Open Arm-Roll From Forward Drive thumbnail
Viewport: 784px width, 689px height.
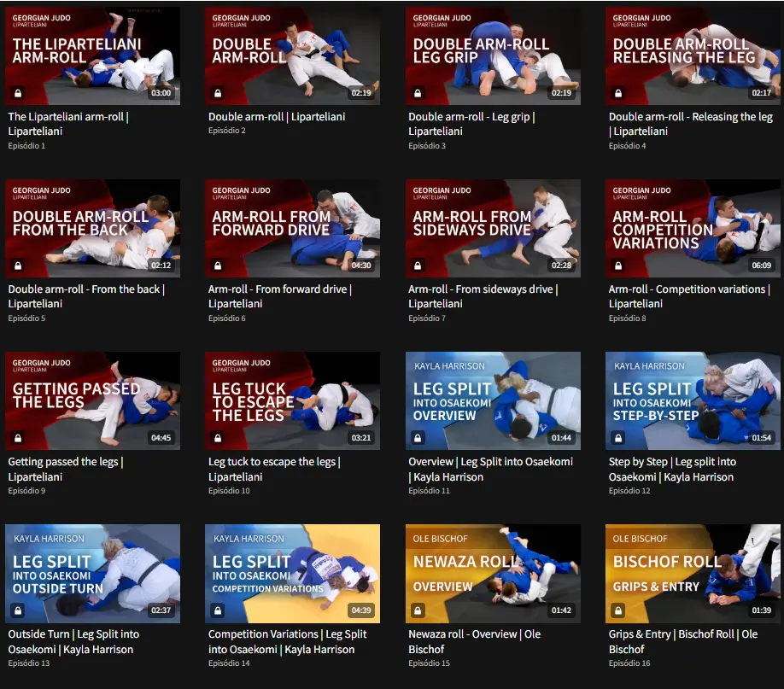click(x=292, y=228)
